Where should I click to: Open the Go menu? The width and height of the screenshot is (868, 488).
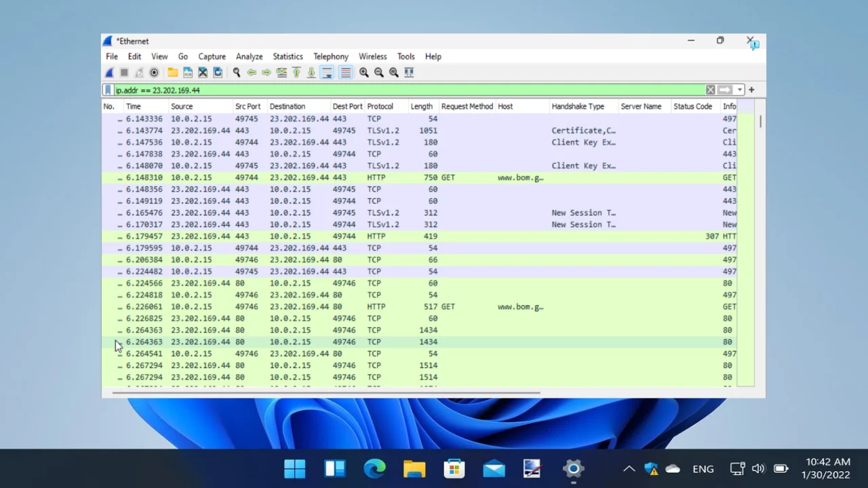(183, 56)
